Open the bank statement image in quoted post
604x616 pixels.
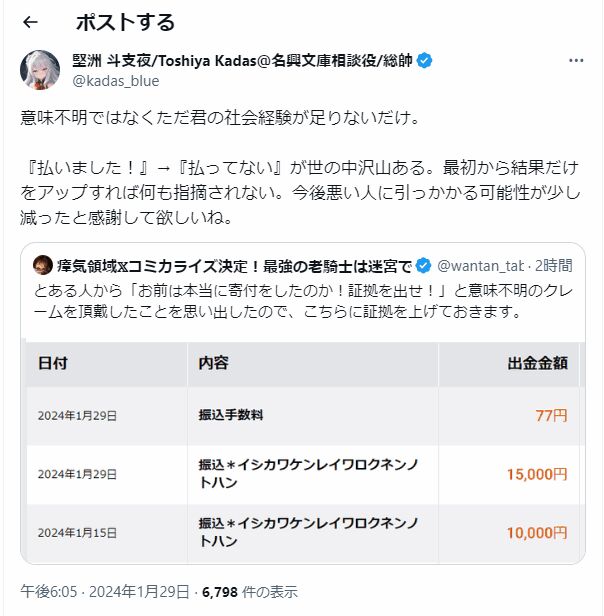pos(300,450)
